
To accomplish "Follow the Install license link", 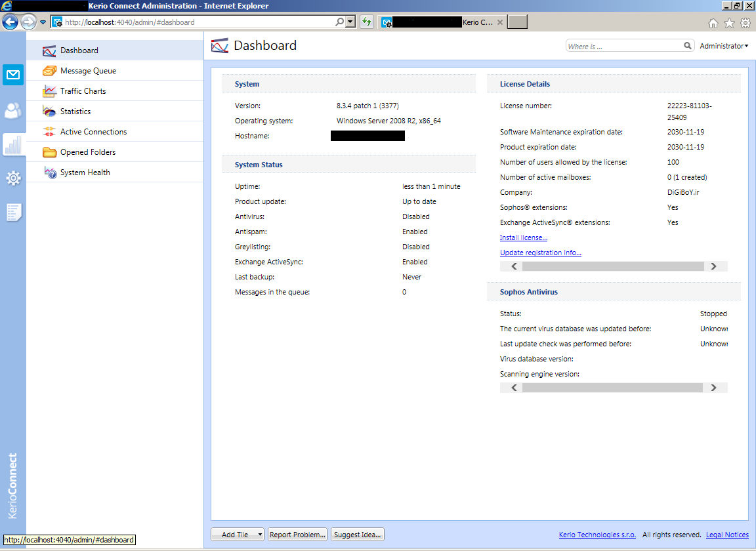I will 524,237.
